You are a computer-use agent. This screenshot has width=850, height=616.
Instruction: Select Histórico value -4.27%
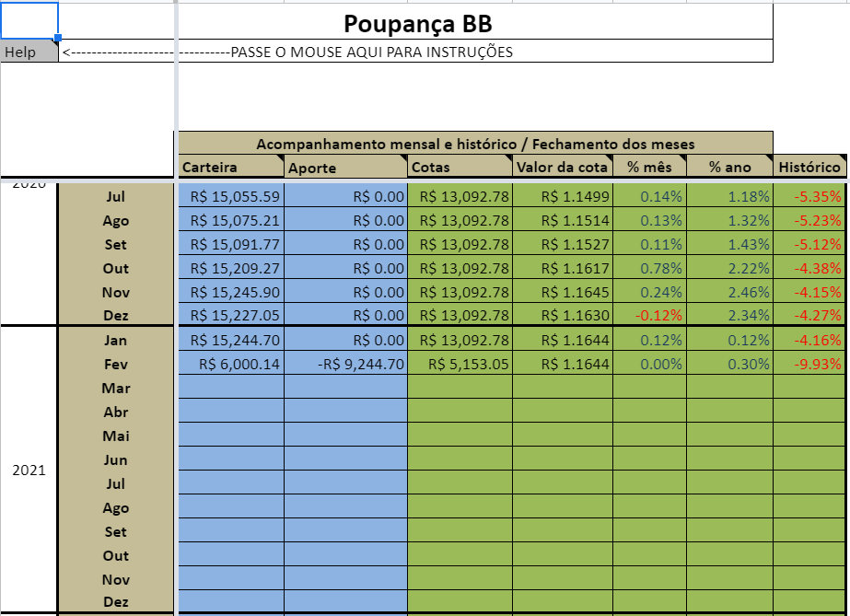point(809,315)
